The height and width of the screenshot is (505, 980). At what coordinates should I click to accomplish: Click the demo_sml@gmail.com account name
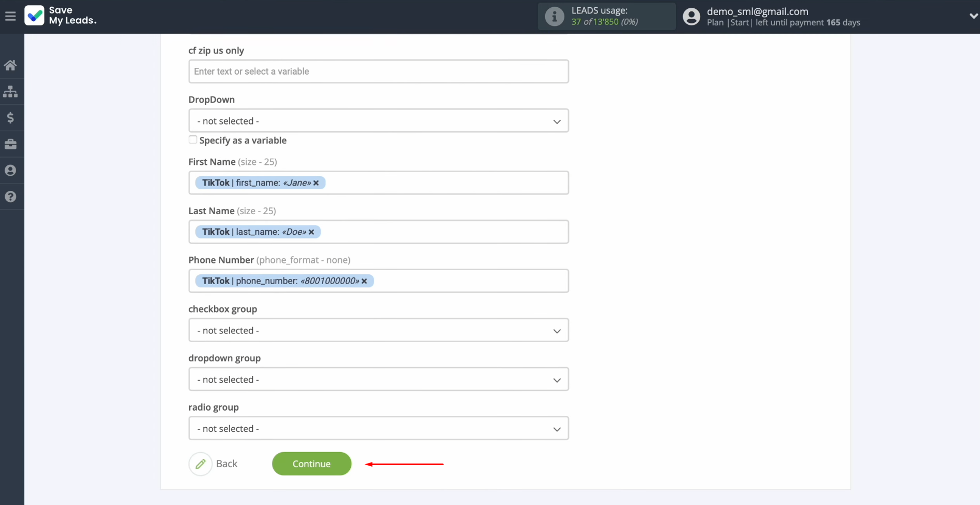coord(758,11)
